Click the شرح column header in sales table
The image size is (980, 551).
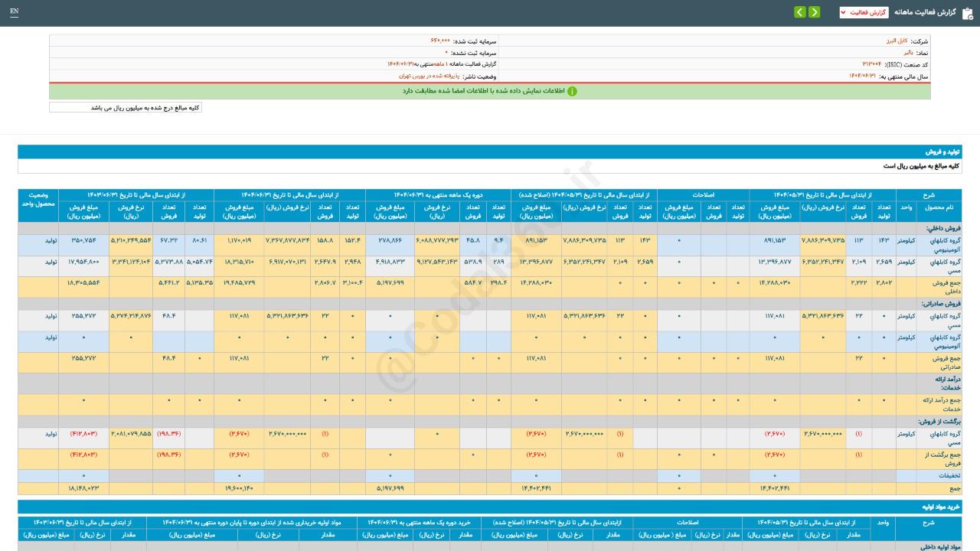point(928,195)
